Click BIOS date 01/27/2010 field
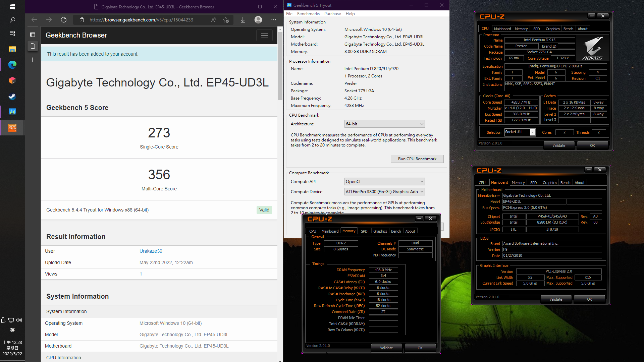Viewport: 644px width, 362px height. pyautogui.click(x=552, y=256)
